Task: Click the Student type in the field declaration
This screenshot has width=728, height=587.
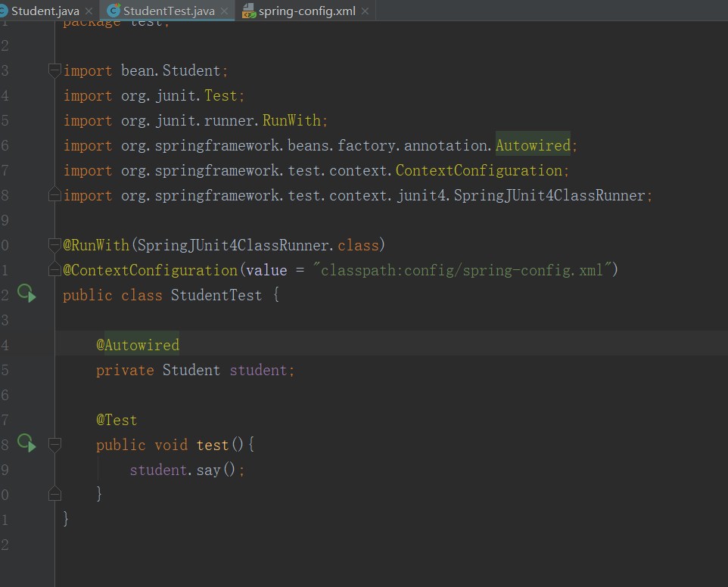Action: click(191, 371)
